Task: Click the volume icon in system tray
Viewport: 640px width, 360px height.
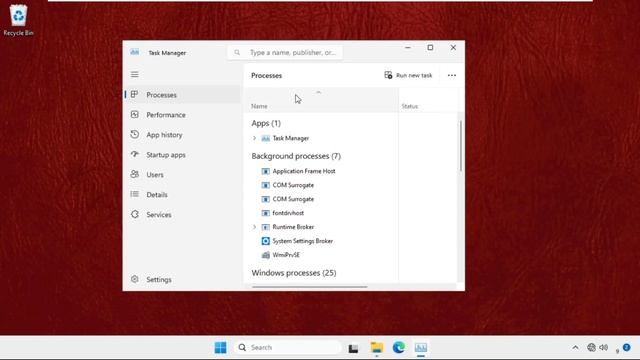Action: point(604,347)
